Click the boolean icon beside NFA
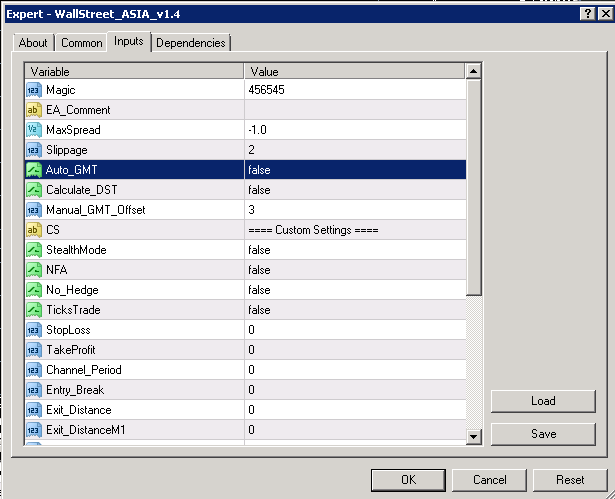 tap(34, 270)
